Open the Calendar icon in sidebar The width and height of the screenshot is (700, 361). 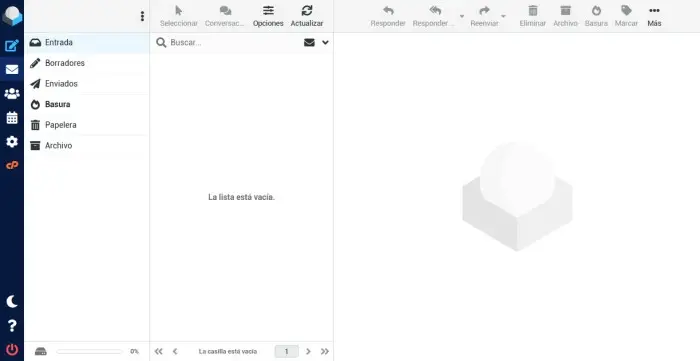[x=12, y=118]
